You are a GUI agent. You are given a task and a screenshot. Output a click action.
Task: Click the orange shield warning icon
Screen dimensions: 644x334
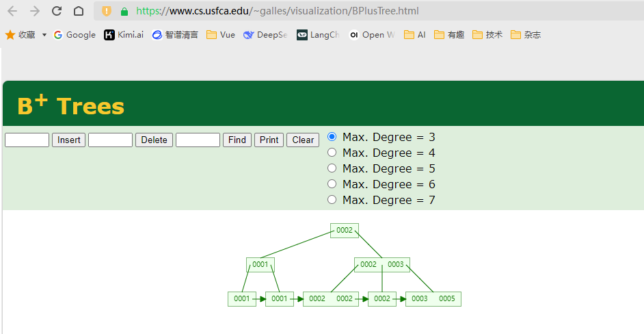click(107, 11)
